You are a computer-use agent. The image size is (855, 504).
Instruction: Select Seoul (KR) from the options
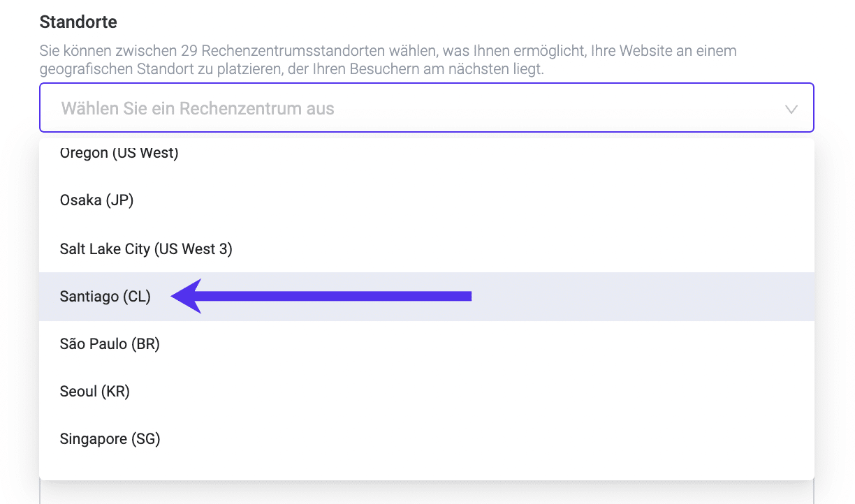click(95, 391)
